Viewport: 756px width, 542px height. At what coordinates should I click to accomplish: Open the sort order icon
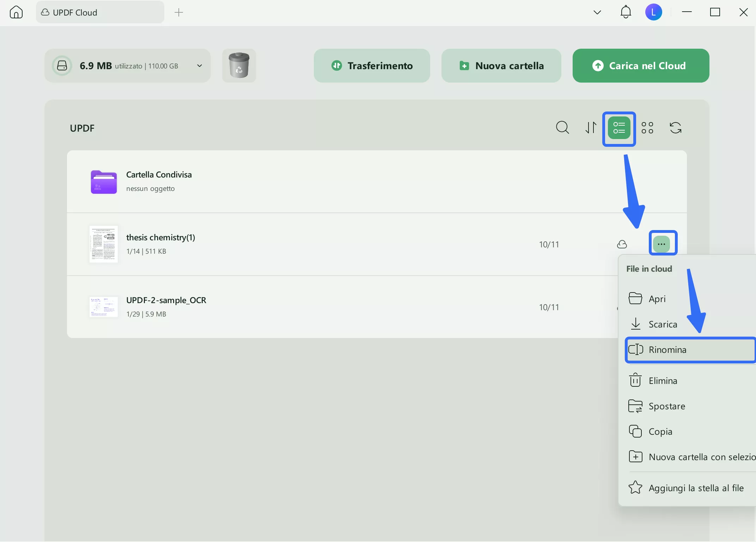click(x=591, y=128)
